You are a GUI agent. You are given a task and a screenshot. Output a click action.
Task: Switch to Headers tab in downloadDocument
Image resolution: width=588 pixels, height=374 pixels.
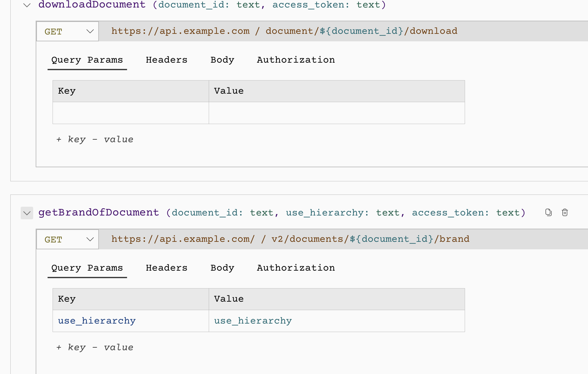click(166, 60)
